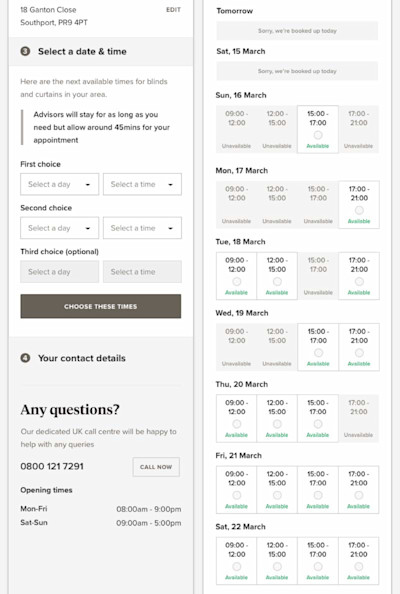
Task: Expand Second choice time dropdown
Action: click(x=142, y=228)
